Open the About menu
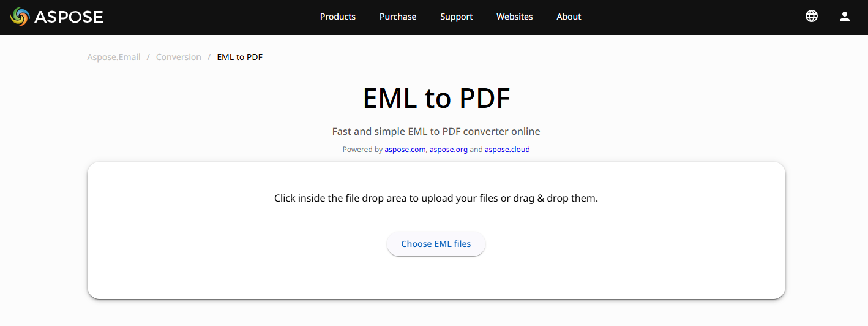This screenshot has height=326, width=868. pos(569,17)
